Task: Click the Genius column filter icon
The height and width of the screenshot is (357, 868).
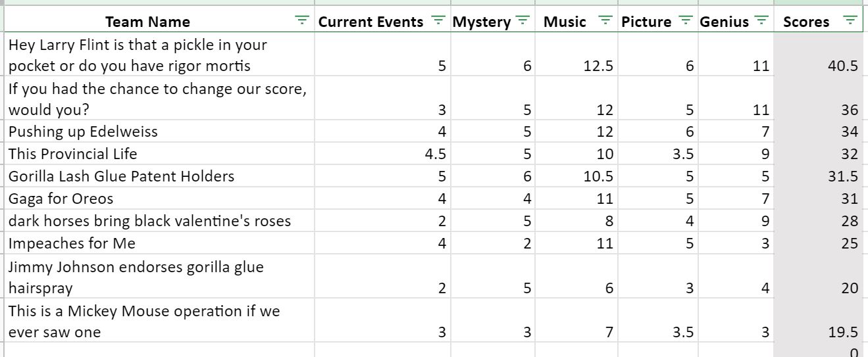Action: [x=762, y=21]
